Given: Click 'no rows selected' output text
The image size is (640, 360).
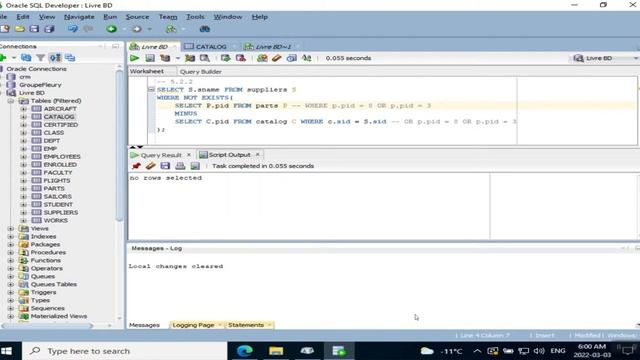Looking at the screenshot, I should [x=166, y=178].
